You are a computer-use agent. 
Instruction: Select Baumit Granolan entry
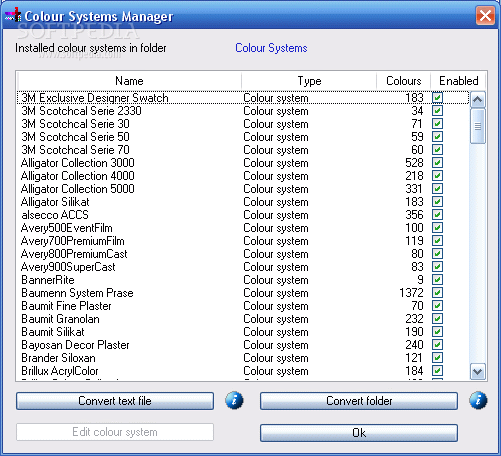(243, 319)
